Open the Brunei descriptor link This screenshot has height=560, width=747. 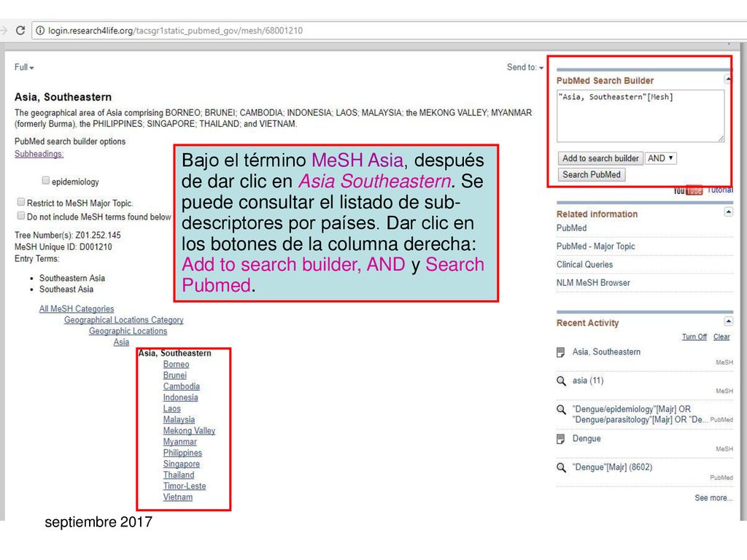tap(175, 376)
